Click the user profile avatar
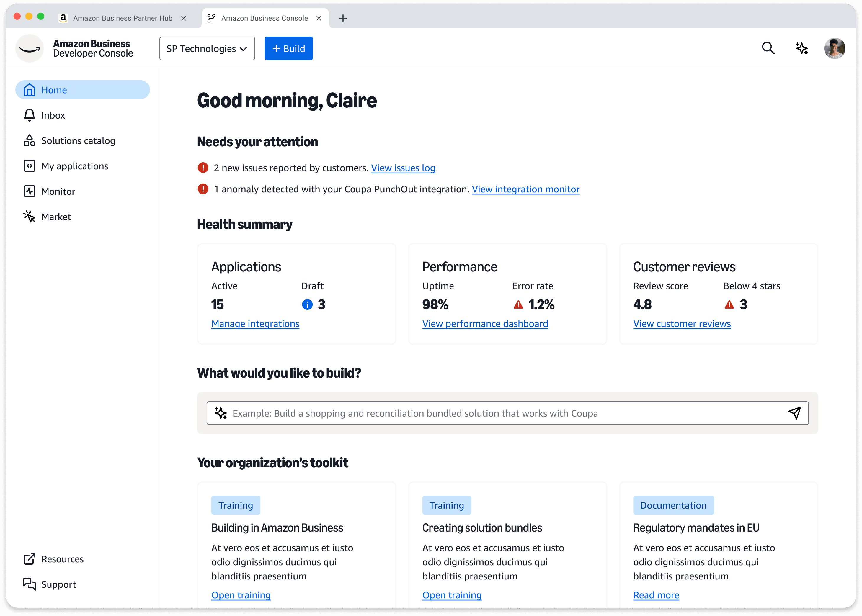Image resolution: width=862 pixels, height=616 pixels. (x=834, y=48)
